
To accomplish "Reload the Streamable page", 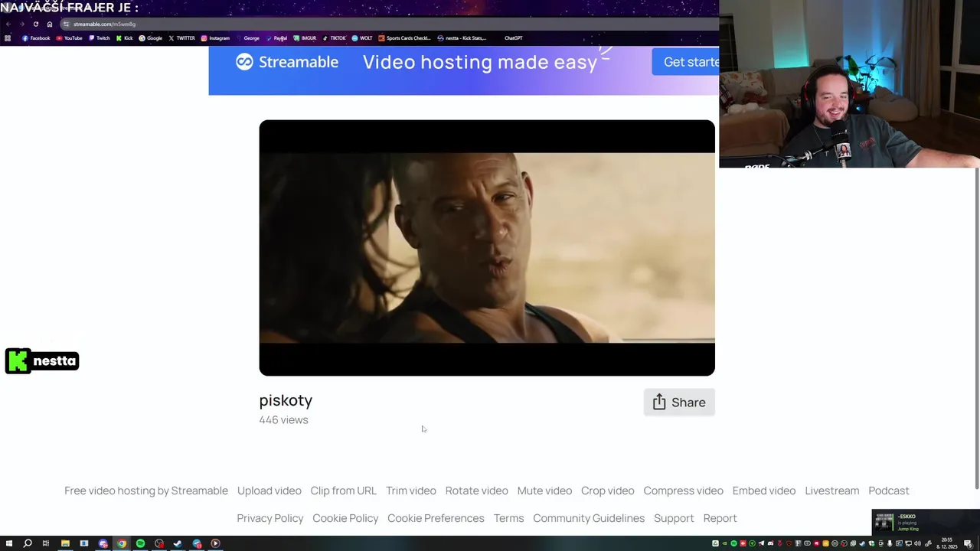I will tap(35, 24).
